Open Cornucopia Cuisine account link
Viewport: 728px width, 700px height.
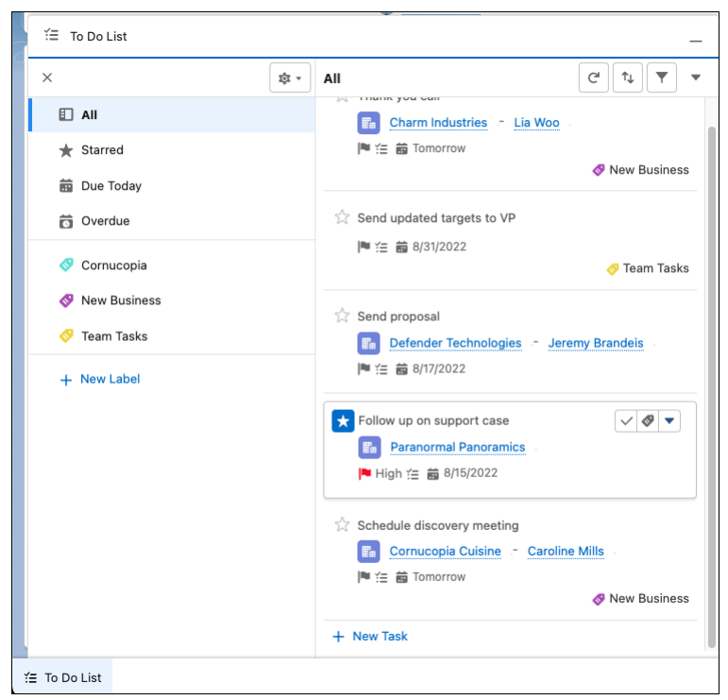446,552
